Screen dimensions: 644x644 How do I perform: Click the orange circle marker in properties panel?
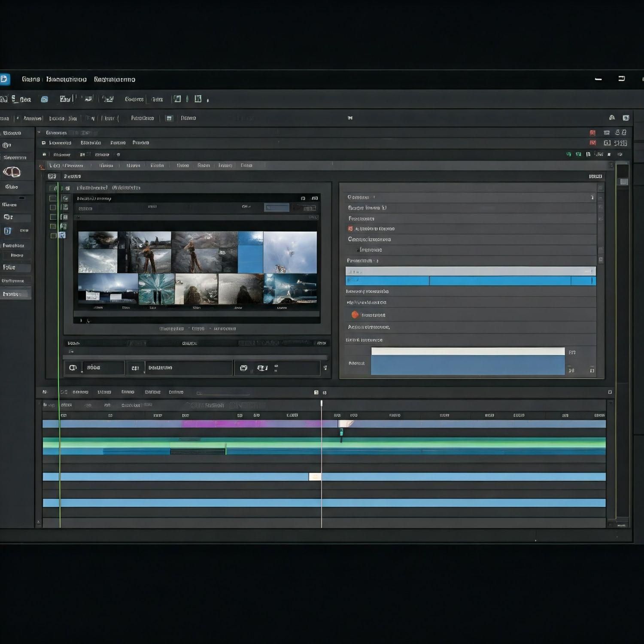click(355, 315)
